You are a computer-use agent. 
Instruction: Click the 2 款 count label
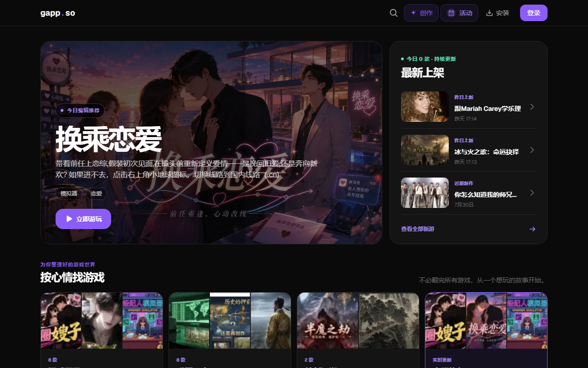pos(309,360)
